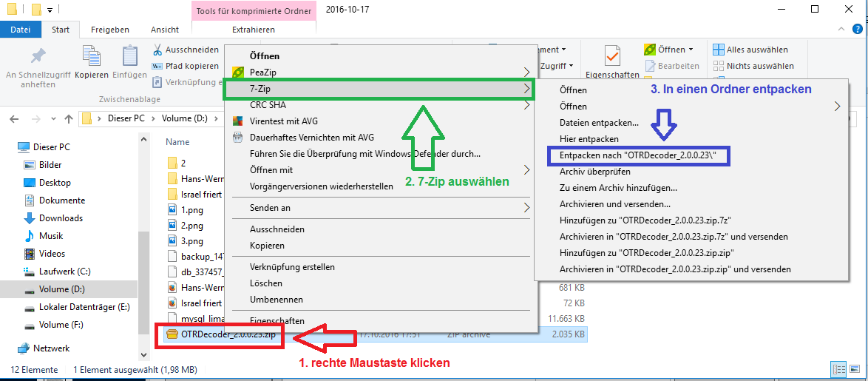Select Hier entpacken in 7-Zip submenu
Image resolution: width=868 pixels, height=381 pixels.
click(x=589, y=139)
